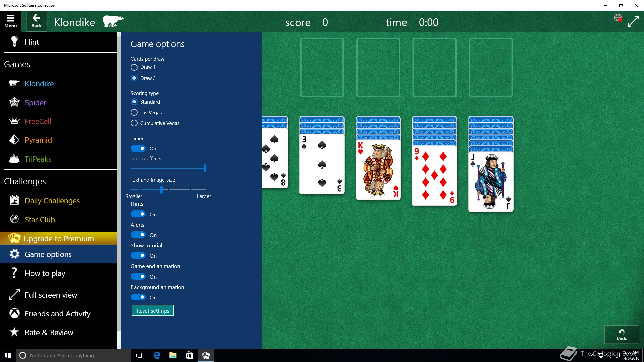The height and width of the screenshot is (362, 644).
Task: Click the TriPeaks mountain icon
Action: [x=14, y=159]
